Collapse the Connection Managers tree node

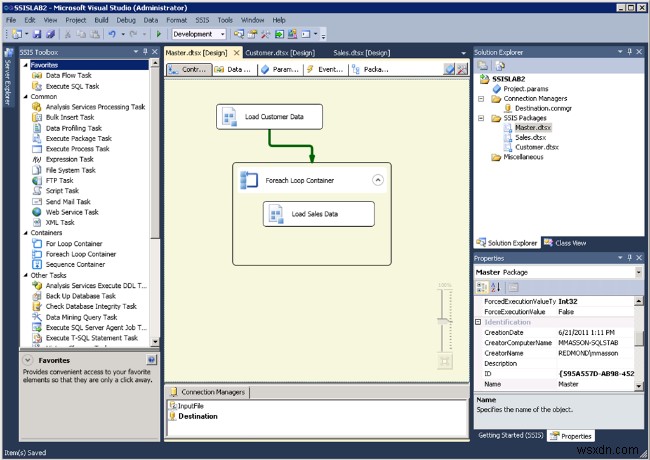(x=481, y=99)
